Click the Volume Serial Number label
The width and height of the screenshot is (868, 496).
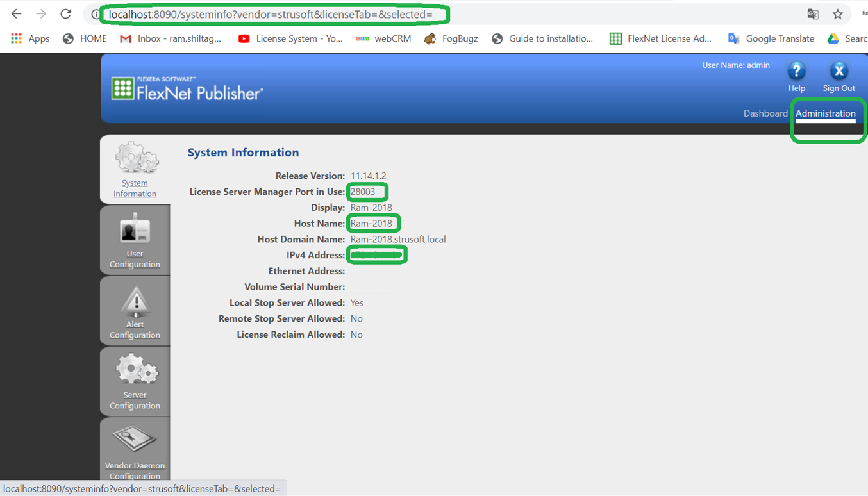(295, 287)
